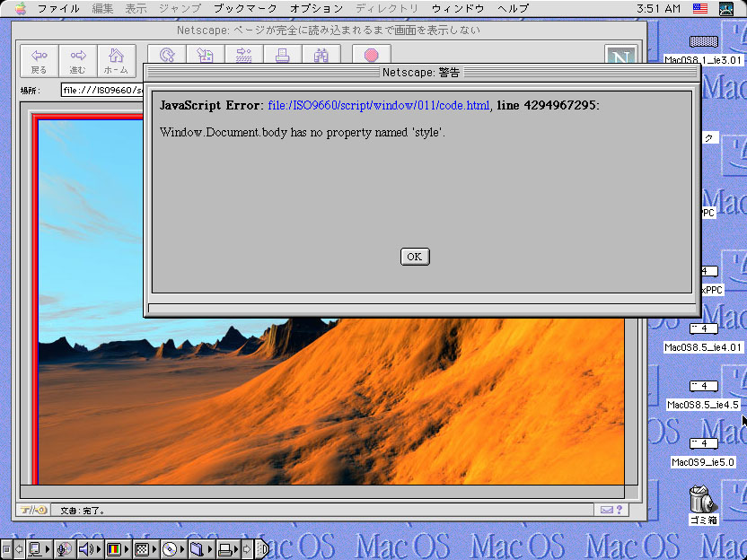Click the Open Location toolbar icon
This screenshot has height=560, width=747.
[244, 54]
